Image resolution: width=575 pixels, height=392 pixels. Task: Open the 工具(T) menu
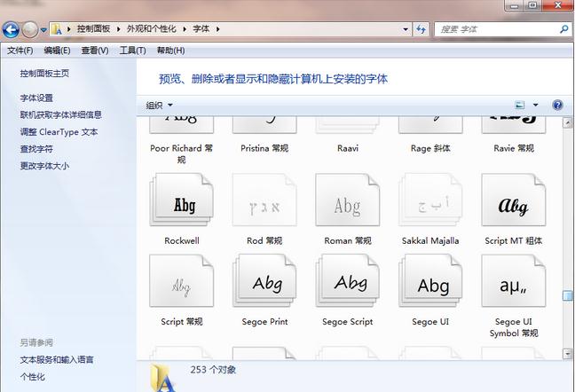tap(133, 51)
